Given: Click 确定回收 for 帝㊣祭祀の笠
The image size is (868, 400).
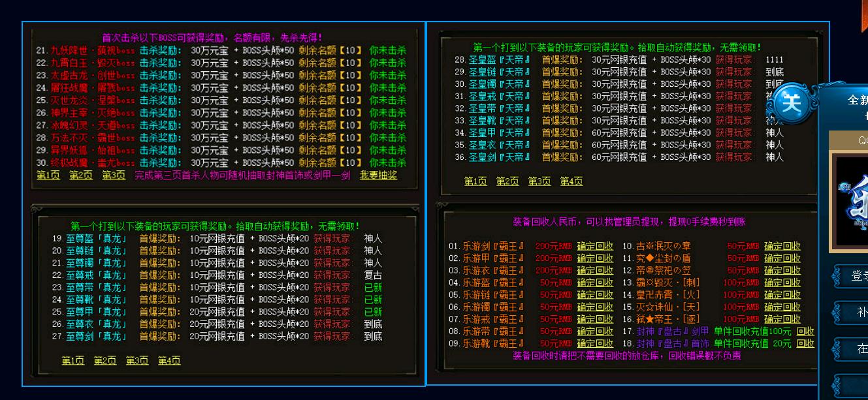Looking at the screenshot, I should coord(782,271).
